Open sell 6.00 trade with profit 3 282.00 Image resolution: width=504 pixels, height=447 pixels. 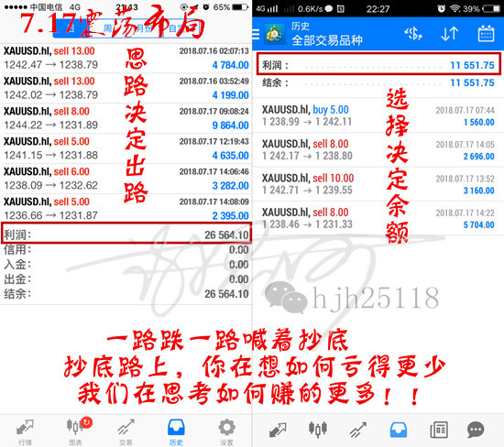(x=126, y=179)
